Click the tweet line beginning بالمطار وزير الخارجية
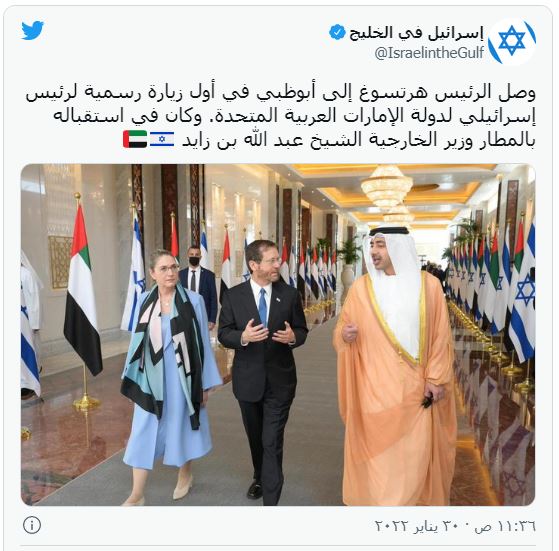559x551 pixels. click(x=359, y=140)
